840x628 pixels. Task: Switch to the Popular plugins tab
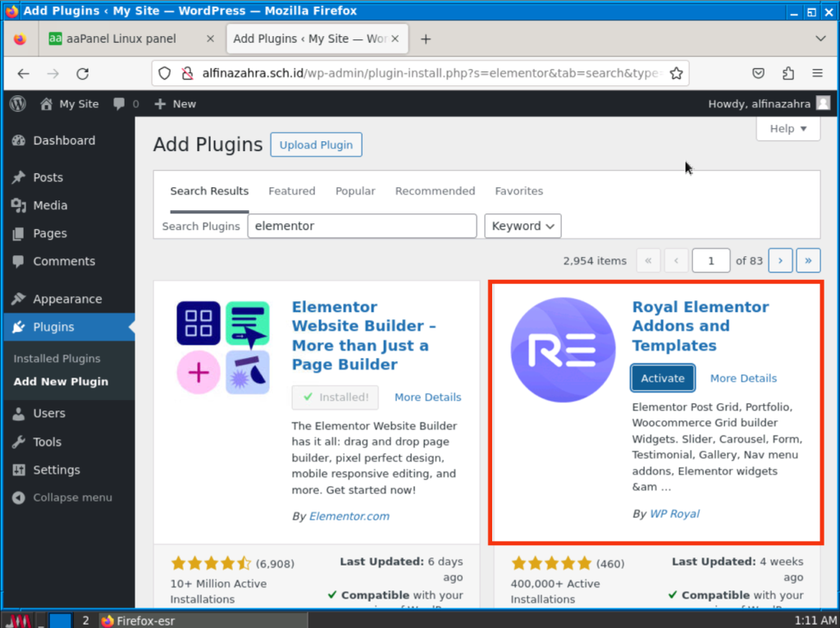click(x=355, y=190)
